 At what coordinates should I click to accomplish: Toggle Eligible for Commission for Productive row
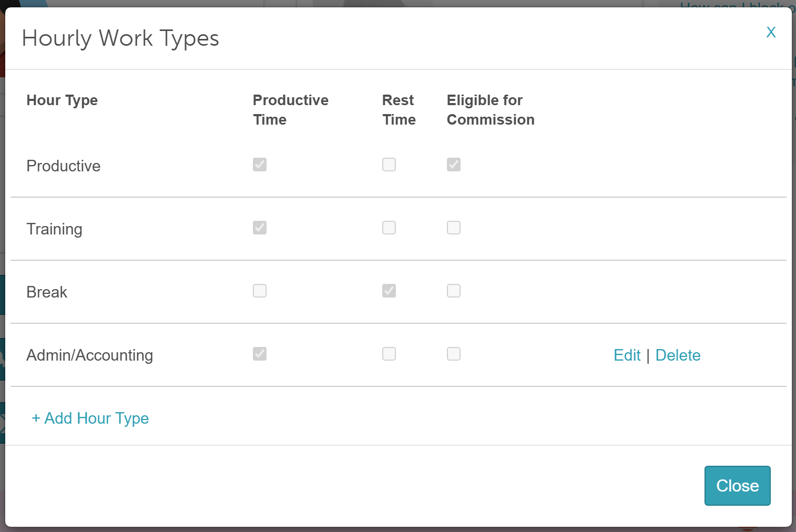tap(454, 165)
